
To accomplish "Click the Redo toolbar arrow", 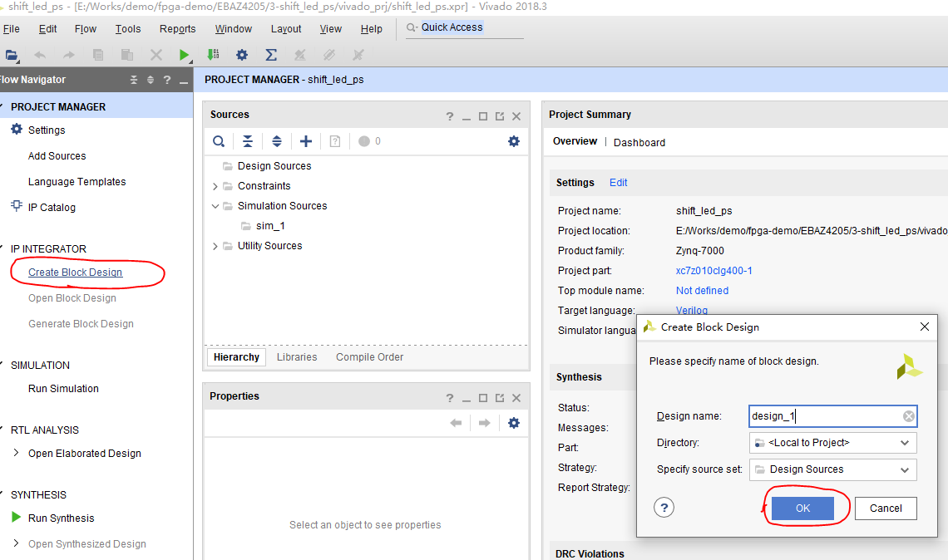I will [x=69, y=55].
